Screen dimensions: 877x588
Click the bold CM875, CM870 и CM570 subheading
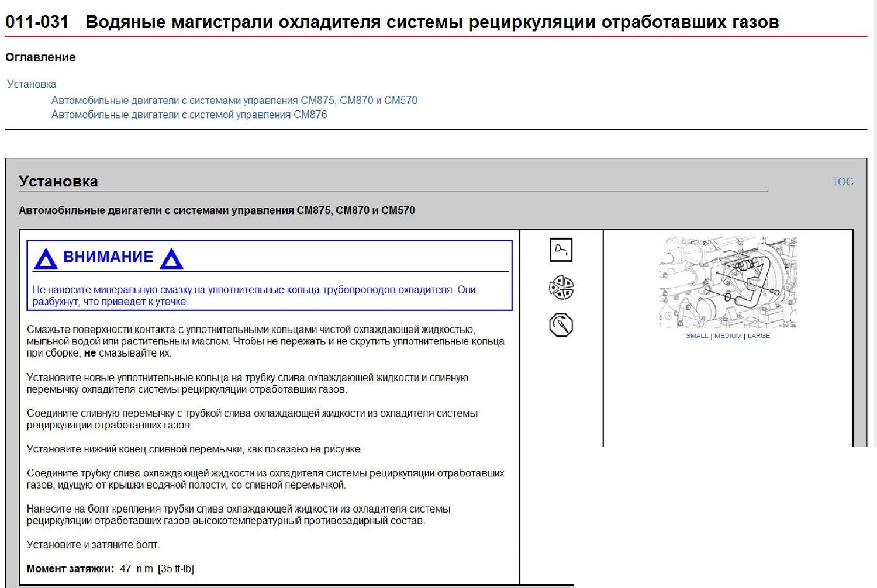[217, 210]
